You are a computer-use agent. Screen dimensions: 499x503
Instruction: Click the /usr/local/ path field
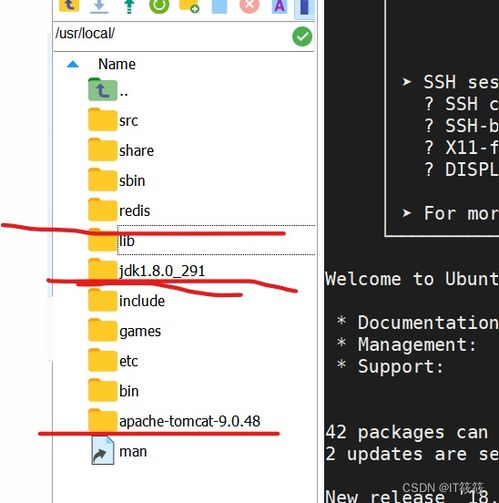(172, 34)
